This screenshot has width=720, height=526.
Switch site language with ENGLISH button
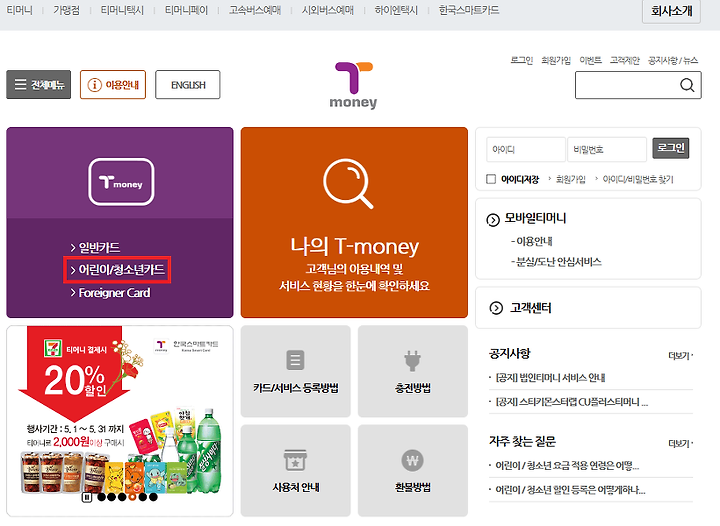pyautogui.click(x=188, y=84)
